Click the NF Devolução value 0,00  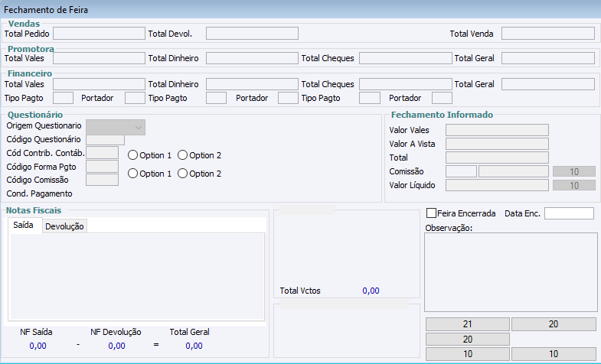pyautogui.click(x=116, y=346)
